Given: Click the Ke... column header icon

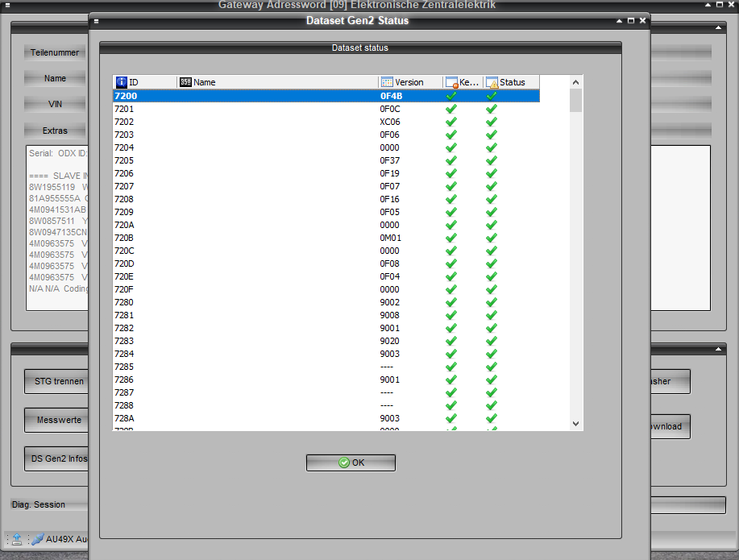Looking at the screenshot, I should (451, 82).
